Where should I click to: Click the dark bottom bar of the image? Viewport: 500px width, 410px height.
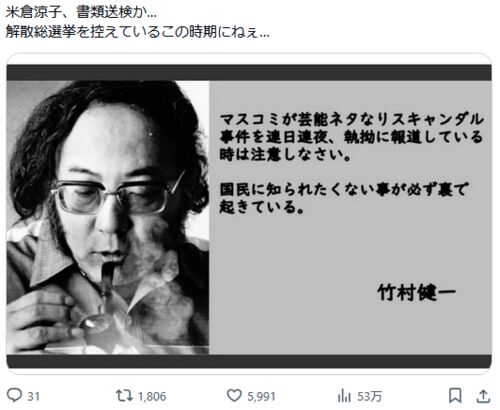click(249, 361)
